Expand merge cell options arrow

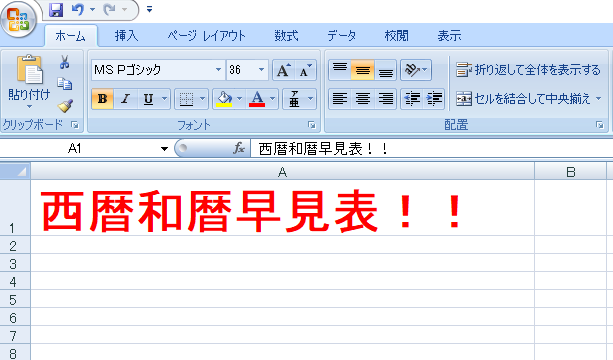(599, 99)
